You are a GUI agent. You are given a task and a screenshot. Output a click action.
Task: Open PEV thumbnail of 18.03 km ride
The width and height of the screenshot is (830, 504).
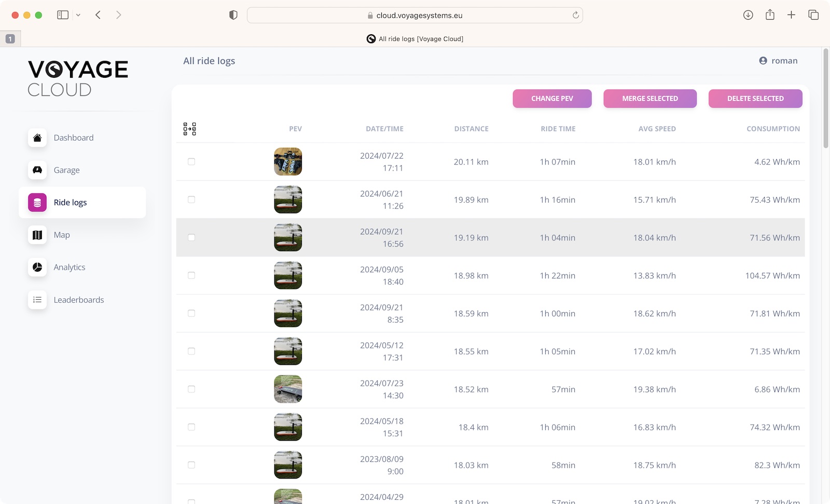288,465
